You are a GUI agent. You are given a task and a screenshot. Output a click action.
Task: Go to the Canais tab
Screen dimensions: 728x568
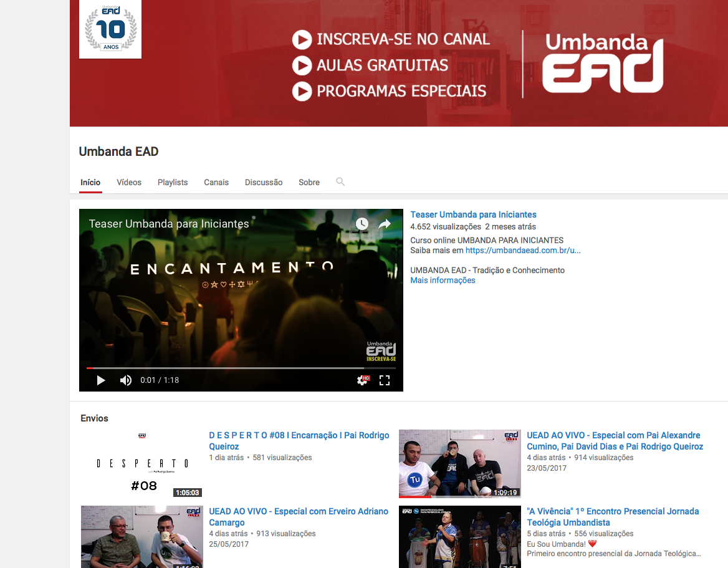pyautogui.click(x=216, y=183)
